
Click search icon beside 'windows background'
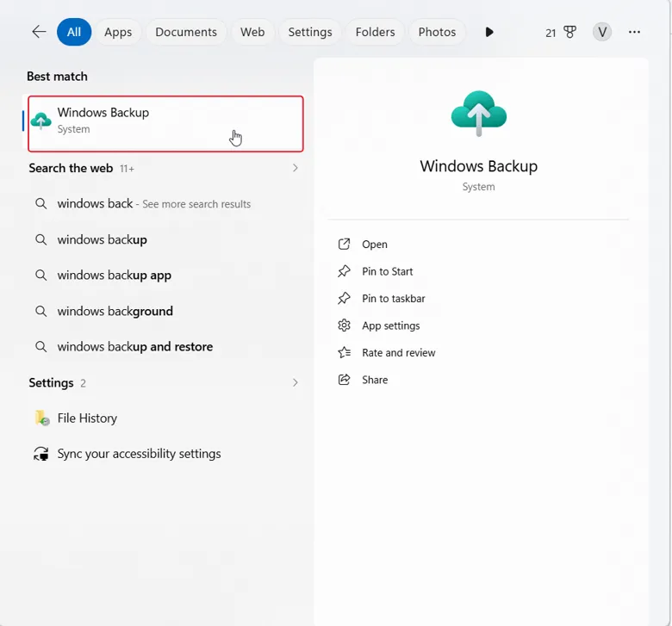[x=41, y=311]
